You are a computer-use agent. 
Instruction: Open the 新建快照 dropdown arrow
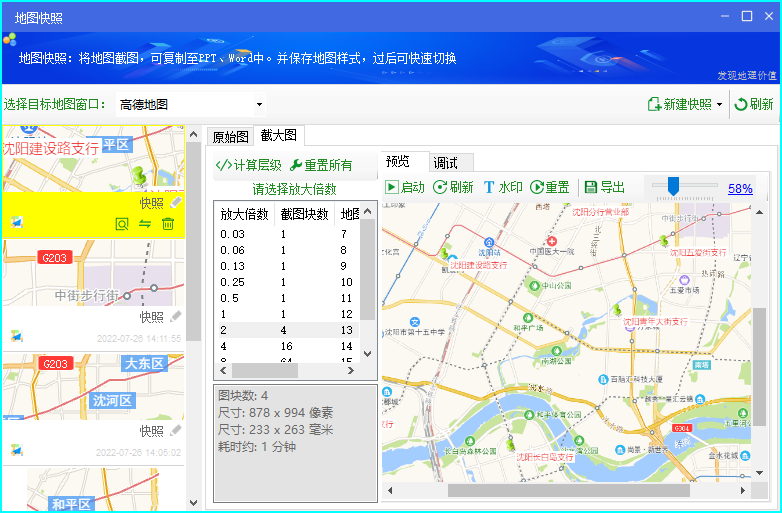tap(719, 104)
